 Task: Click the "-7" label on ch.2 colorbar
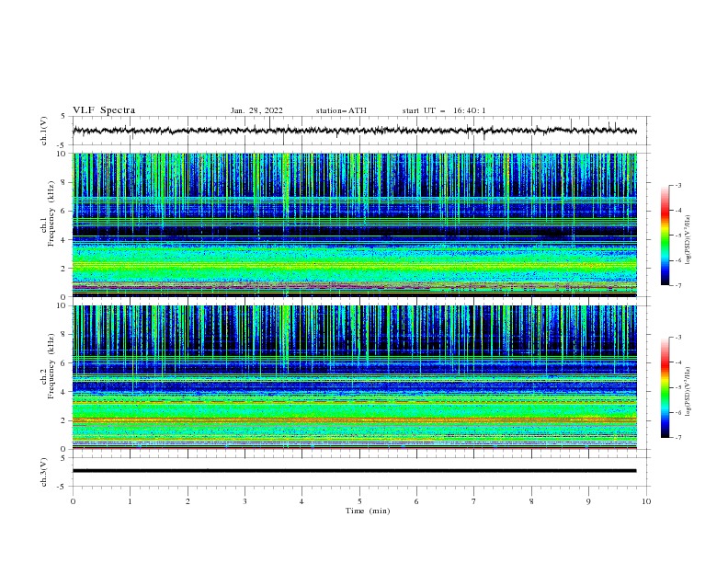click(x=678, y=437)
